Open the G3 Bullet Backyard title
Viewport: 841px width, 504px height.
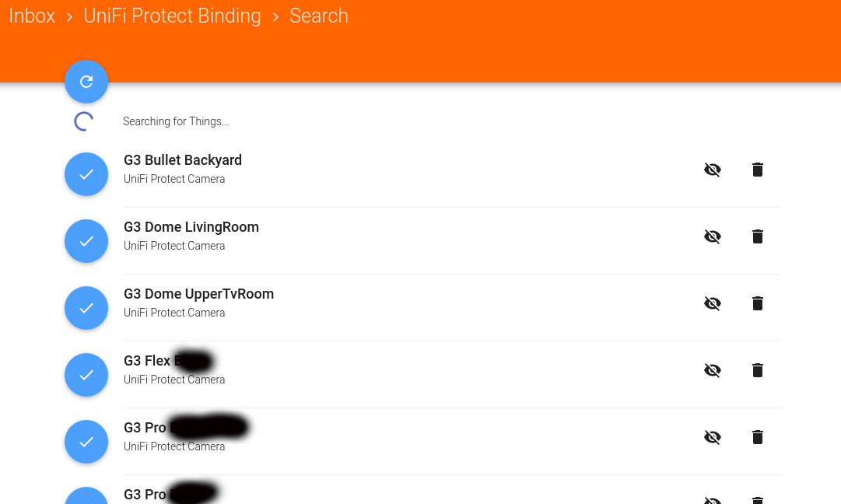point(183,160)
